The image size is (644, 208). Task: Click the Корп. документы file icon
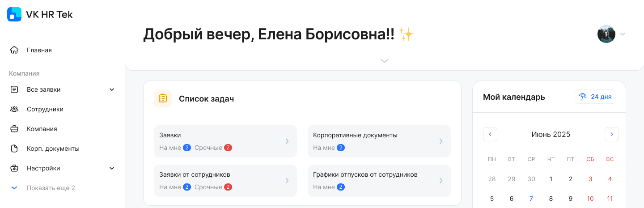pyautogui.click(x=14, y=149)
